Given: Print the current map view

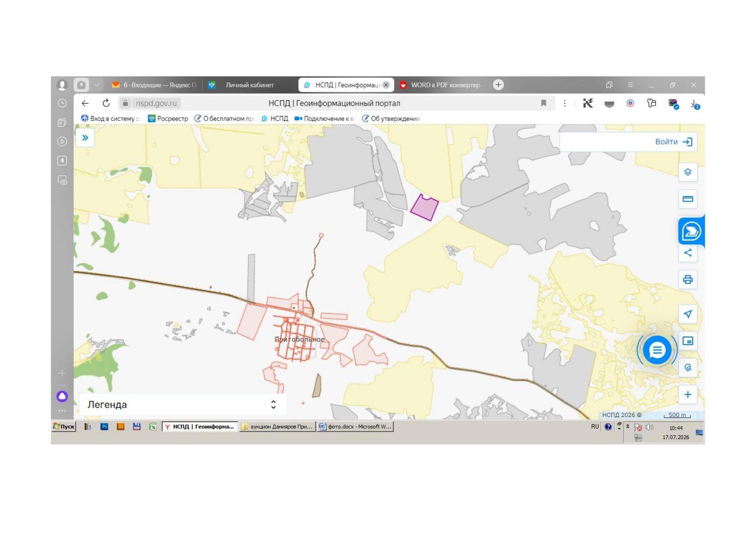Looking at the screenshot, I should [687, 279].
